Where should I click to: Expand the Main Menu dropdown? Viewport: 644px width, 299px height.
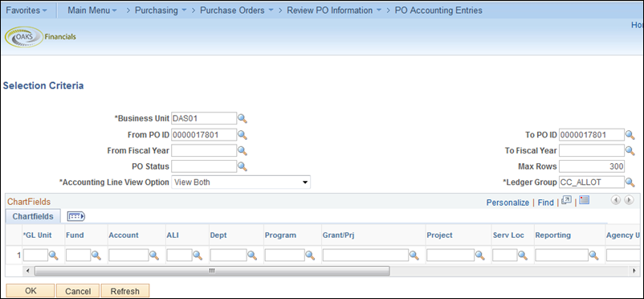pyautogui.click(x=92, y=10)
